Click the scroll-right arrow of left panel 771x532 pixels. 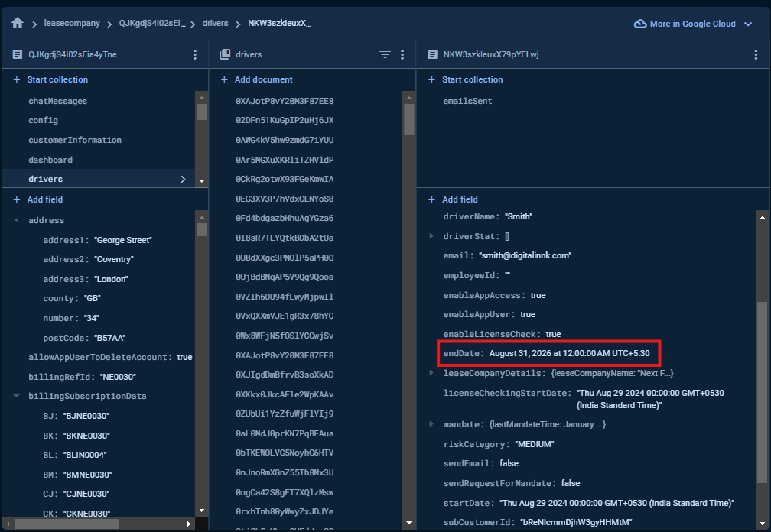tap(189, 524)
